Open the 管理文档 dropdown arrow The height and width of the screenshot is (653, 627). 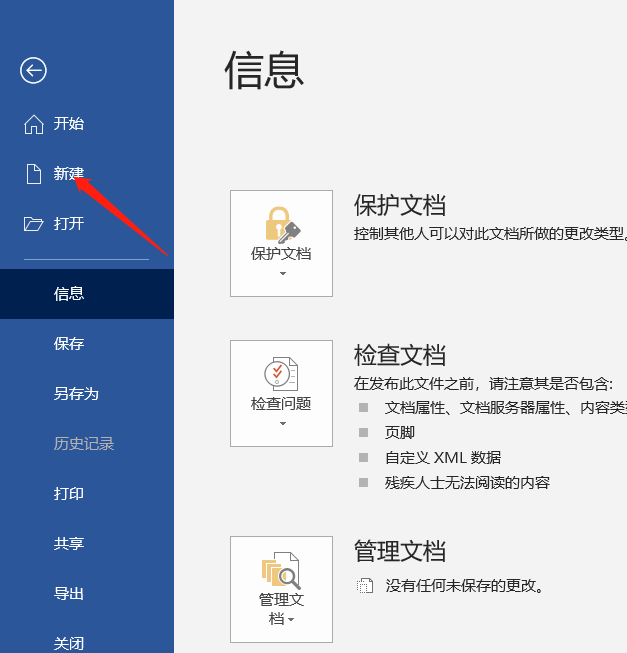(291, 620)
